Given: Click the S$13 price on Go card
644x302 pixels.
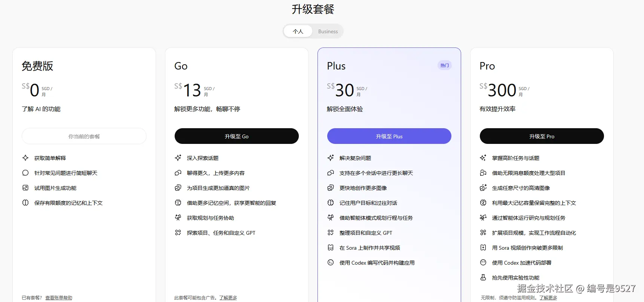Looking at the screenshot, I should click(x=188, y=90).
